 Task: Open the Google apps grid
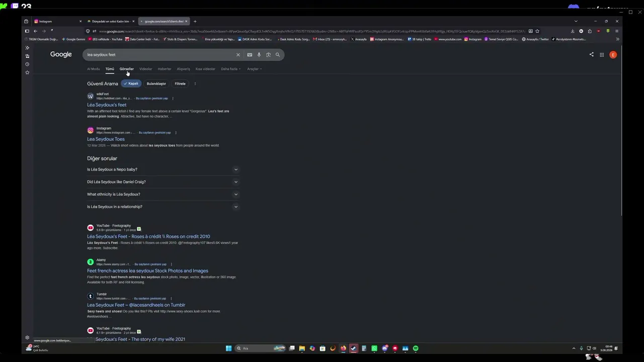[x=602, y=55]
